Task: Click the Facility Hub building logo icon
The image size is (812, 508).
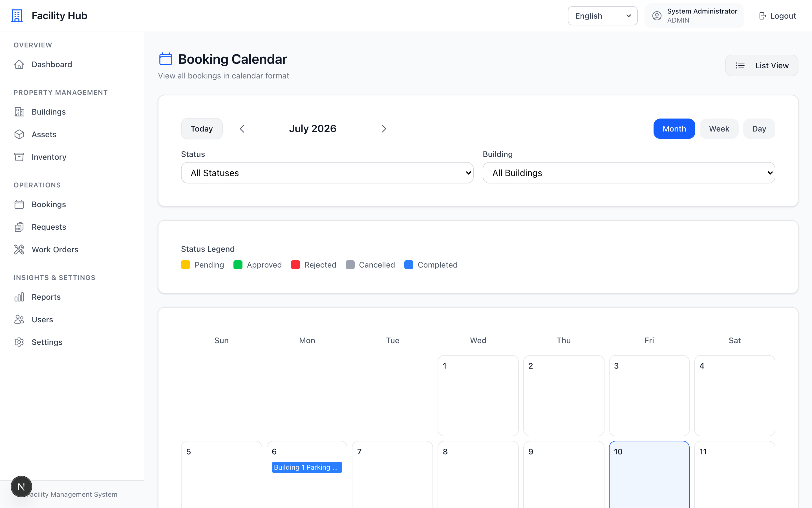Action: [x=17, y=16]
